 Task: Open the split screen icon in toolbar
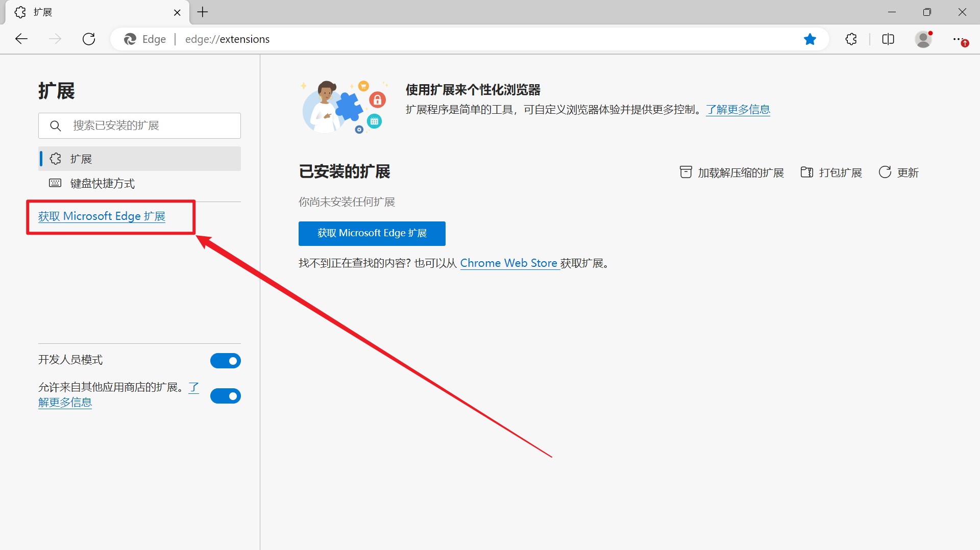pos(888,39)
